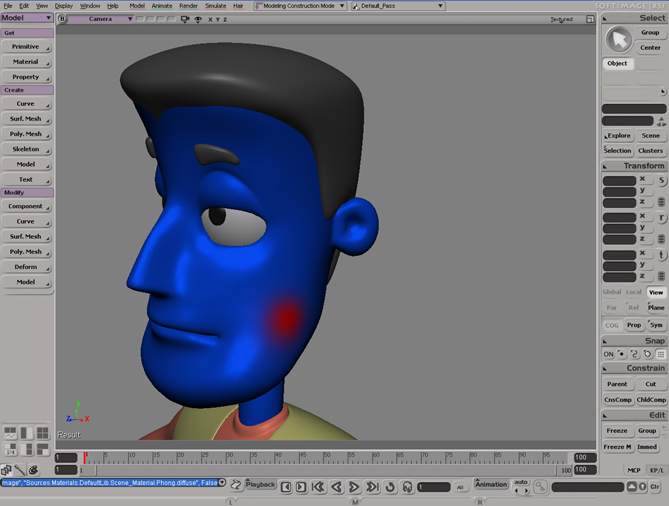Image resolution: width=669 pixels, height=506 pixels.
Task: Open the Animate menu
Action: [162, 5]
